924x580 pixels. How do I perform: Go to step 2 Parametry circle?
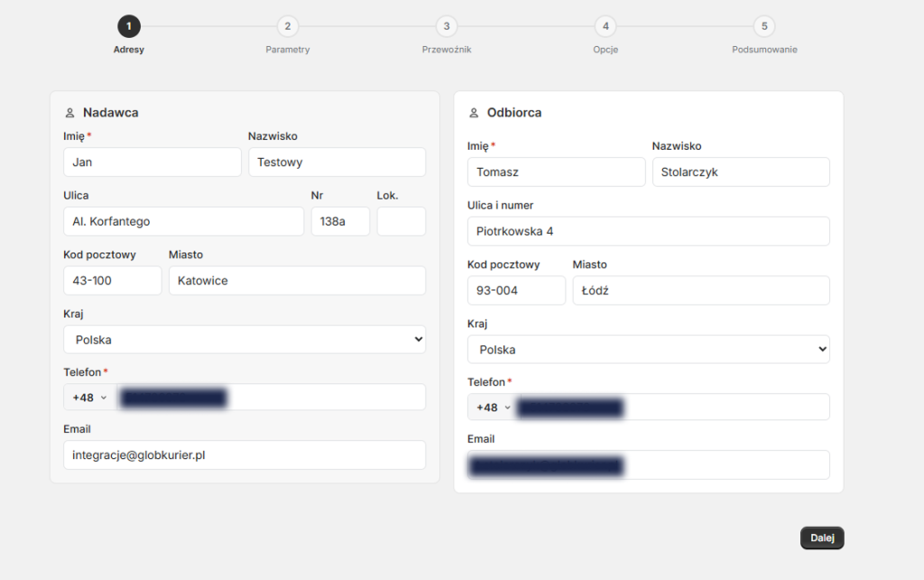tap(288, 26)
